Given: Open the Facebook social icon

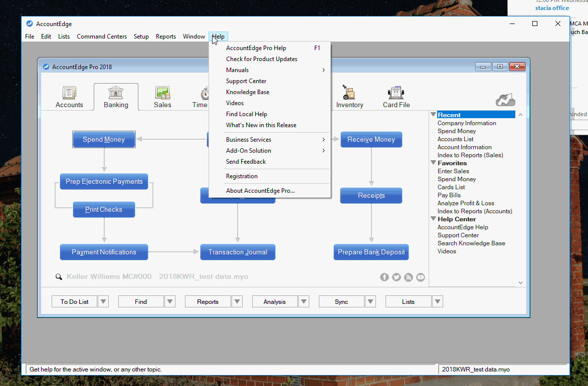Looking at the screenshot, I should (384, 277).
